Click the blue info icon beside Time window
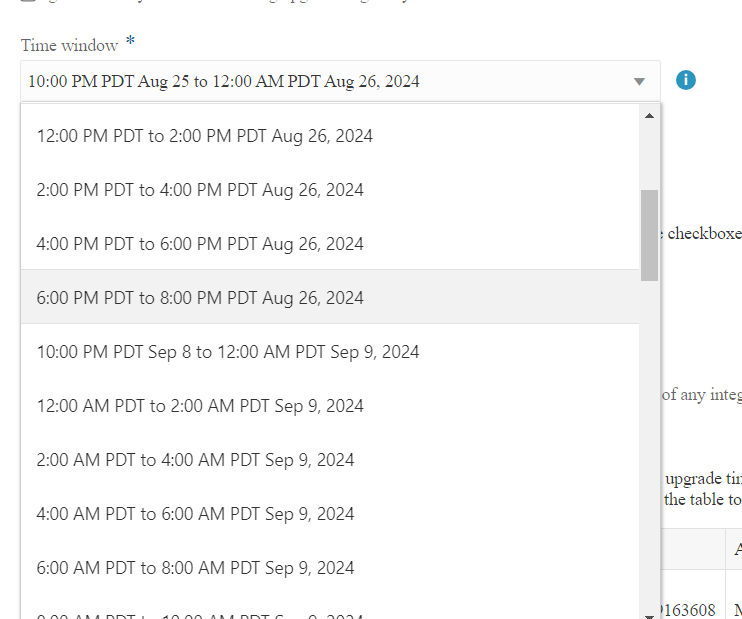This screenshot has height=619, width=742. (685, 80)
